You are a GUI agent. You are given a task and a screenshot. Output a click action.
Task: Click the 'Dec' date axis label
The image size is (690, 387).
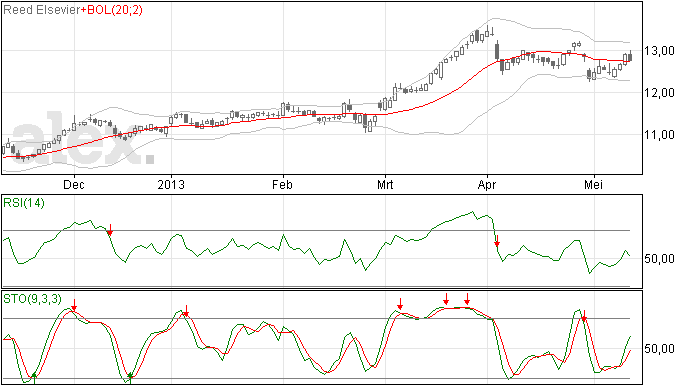pos(74,184)
